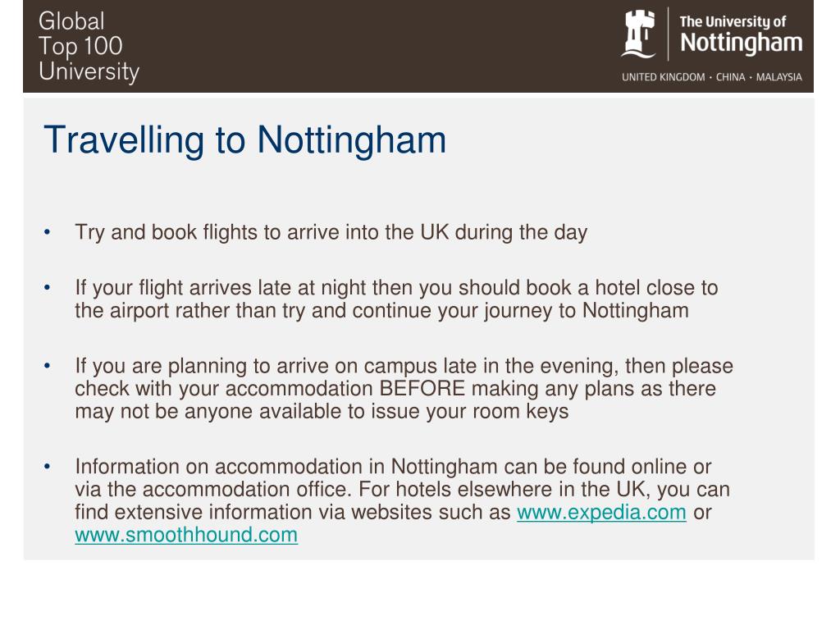Click the 'UNITED KINGDOM · CHINA · MALAYSIA' tagline
This screenshot has height=630, width=840.
click(711, 77)
